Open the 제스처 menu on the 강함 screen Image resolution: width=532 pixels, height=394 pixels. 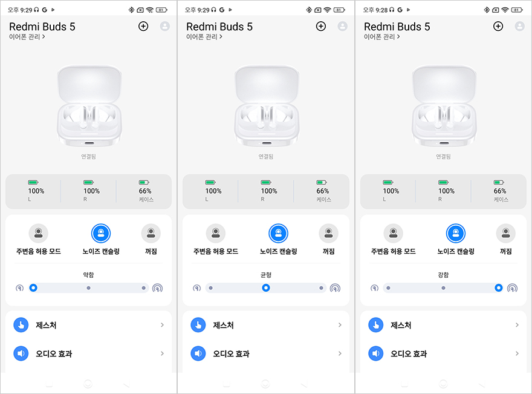coord(444,325)
